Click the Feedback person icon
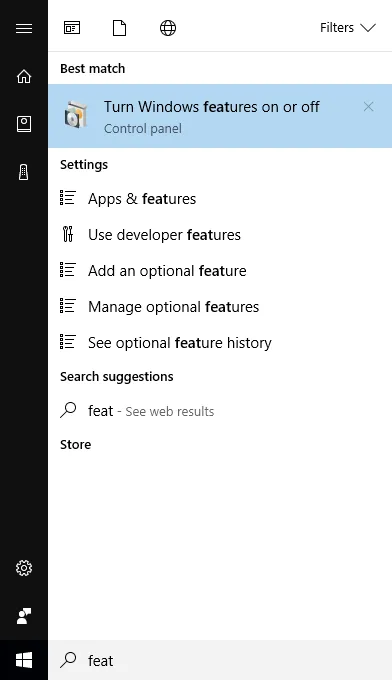 [24, 616]
